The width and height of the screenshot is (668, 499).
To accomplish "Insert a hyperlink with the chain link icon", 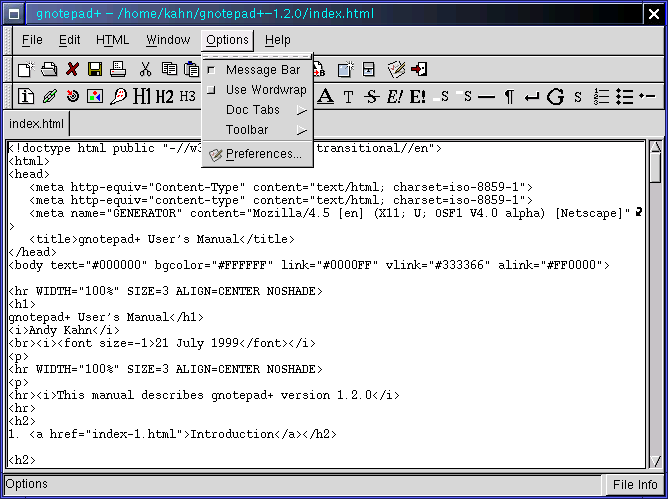I will [x=49, y=97].
